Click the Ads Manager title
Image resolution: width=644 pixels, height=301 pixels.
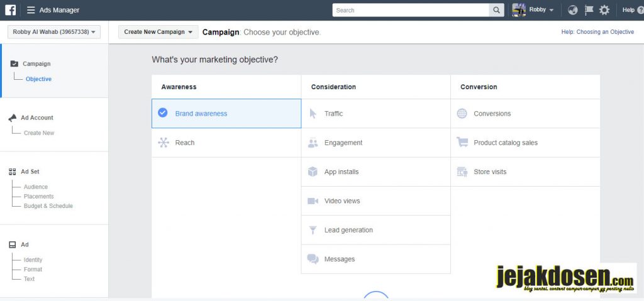pyautogui.click(x=59, y=10)
